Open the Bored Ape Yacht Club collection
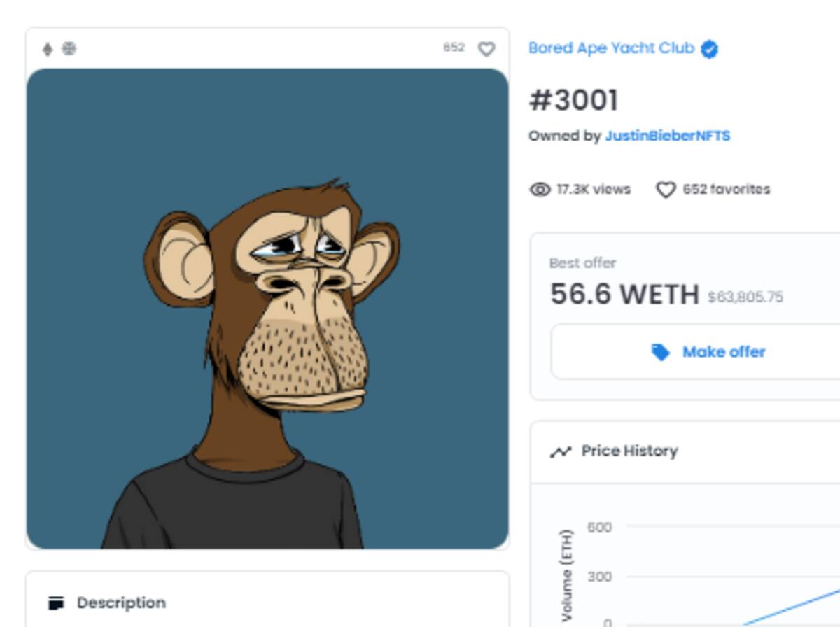 [x=611, y=48]
